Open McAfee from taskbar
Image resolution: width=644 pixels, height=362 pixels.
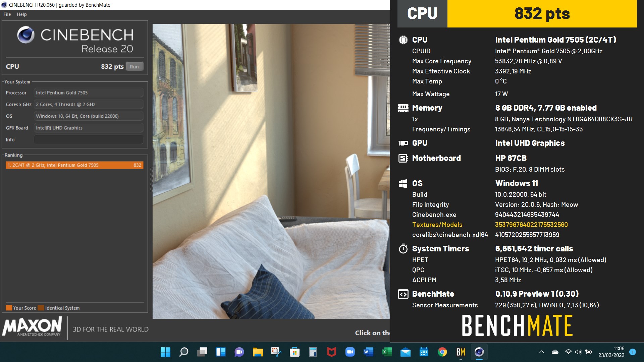pyautogui.click(x=331, y=352)
